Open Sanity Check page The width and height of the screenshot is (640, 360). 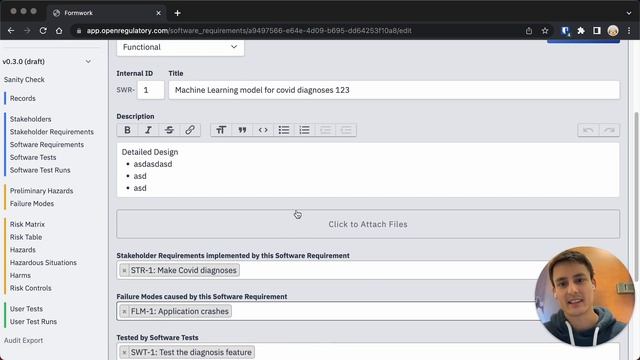pyautogui.click(x=24, y=80)
